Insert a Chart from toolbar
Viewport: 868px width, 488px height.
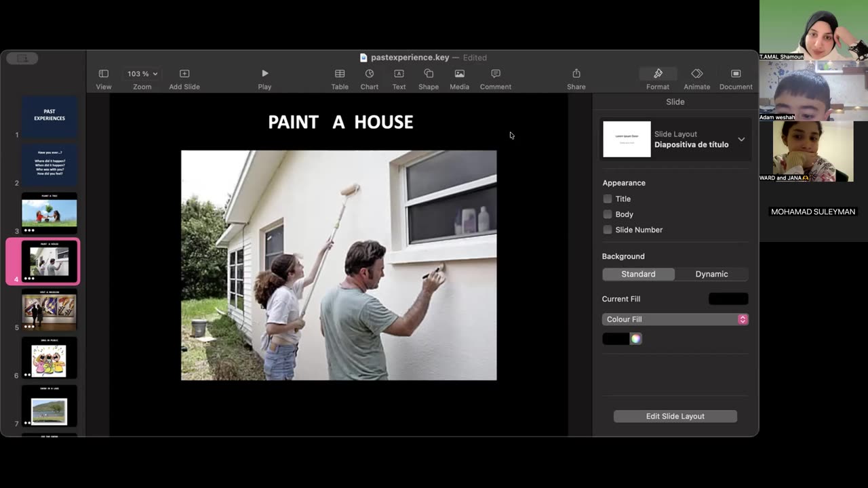pyautogui.click(x=370, y=79)
